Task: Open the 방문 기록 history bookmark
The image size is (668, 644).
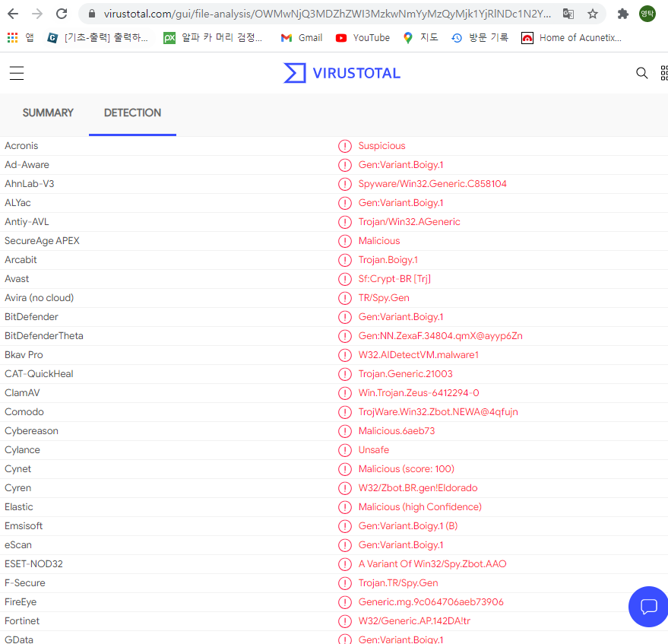Action: [x=480, y=38]
